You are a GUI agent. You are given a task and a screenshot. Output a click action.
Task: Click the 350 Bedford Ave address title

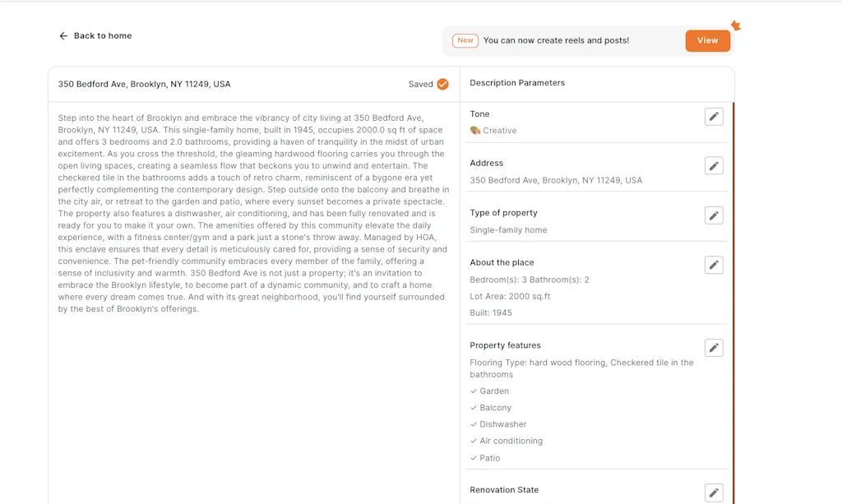tap(144, 84)
